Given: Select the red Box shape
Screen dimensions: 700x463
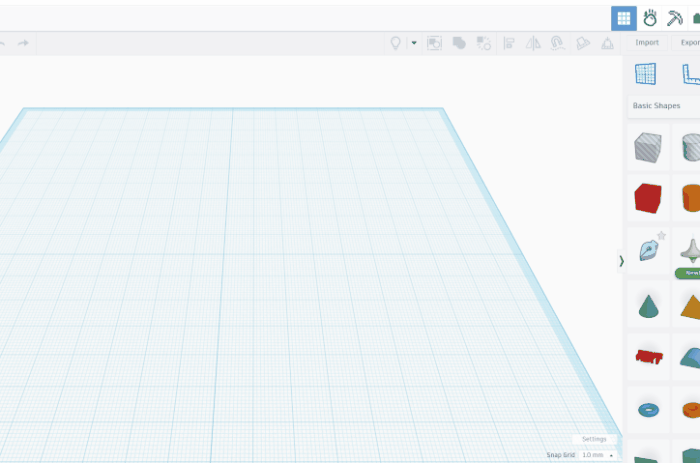Looking at the screenshot, I should click(x=648, y=198).
